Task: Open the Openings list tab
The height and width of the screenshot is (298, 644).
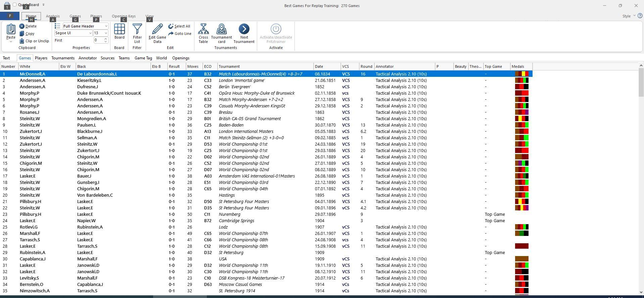Action: point(181,58)
